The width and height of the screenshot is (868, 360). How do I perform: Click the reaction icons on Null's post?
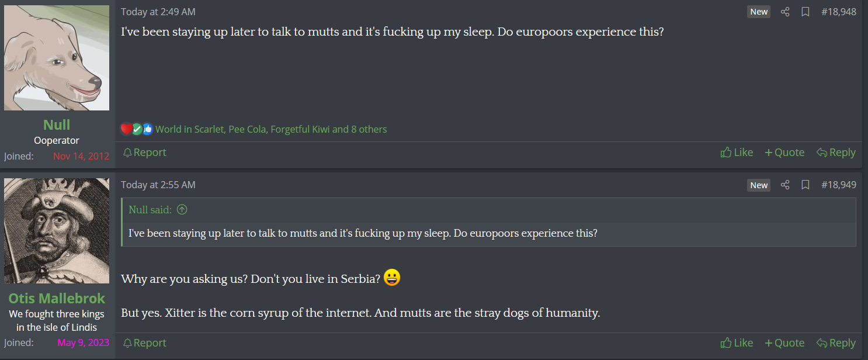pos(137,129)
